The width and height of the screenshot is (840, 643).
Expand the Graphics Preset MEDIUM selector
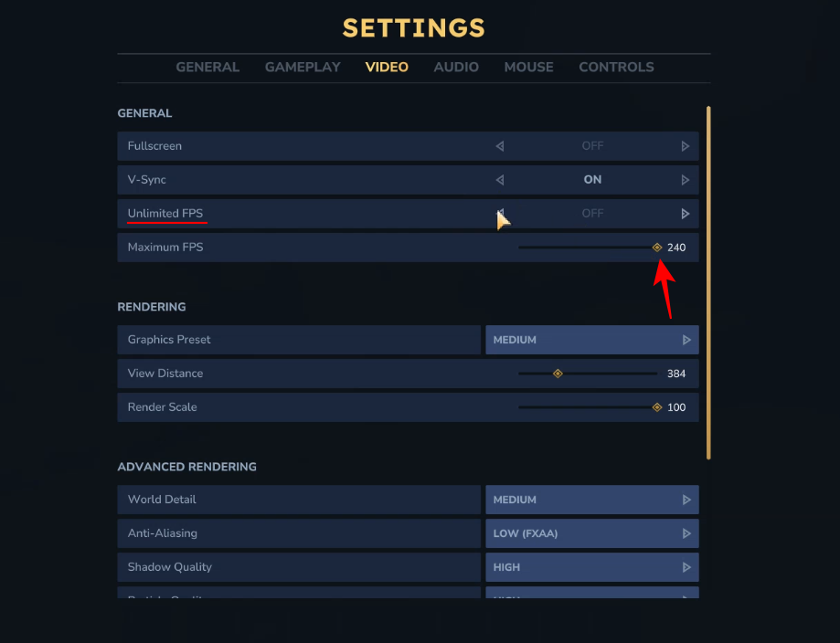591,340
